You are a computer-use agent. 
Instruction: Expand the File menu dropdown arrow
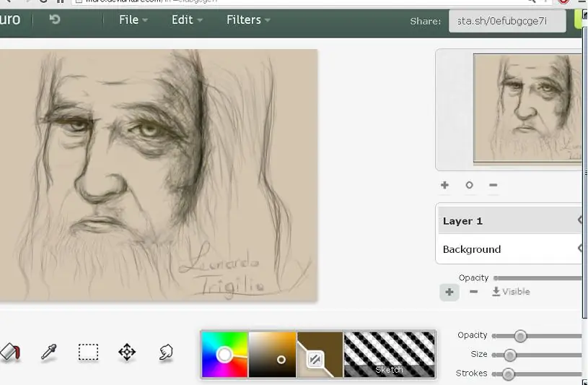(145, 20)
